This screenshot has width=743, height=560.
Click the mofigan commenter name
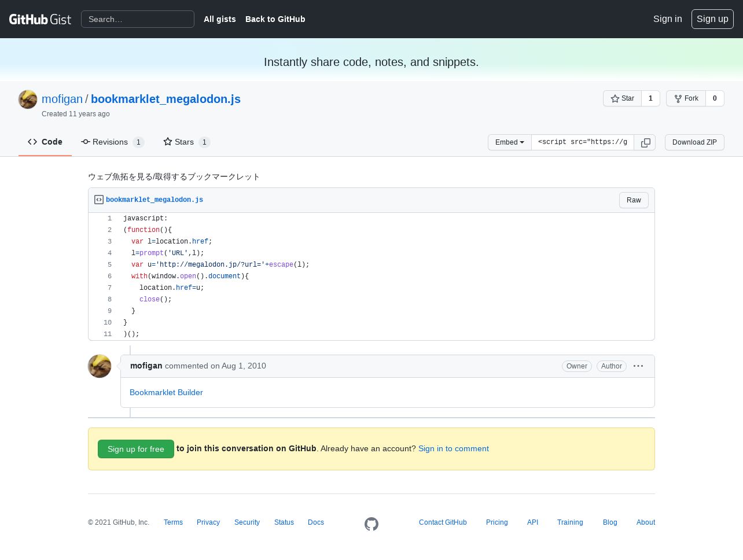(x=146, y=366)
